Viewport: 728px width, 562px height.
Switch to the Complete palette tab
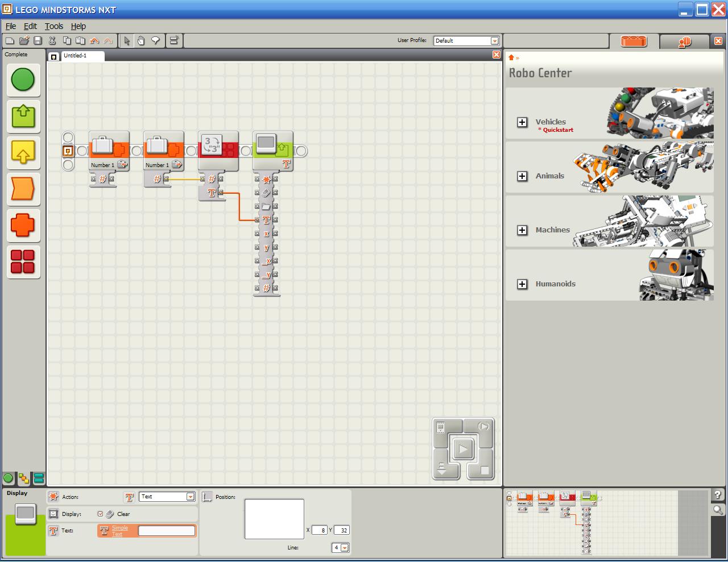[23, 478]
